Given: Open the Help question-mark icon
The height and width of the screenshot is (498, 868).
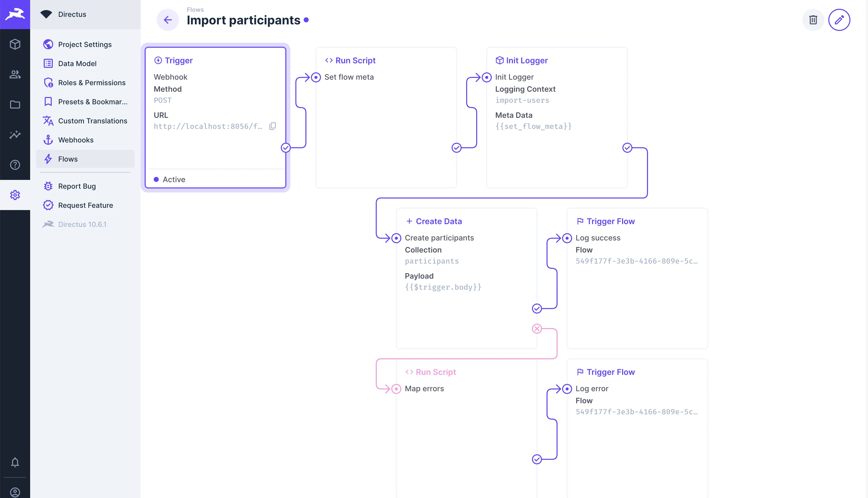Looking at the screenshot, I should click(x=15, y=165).
